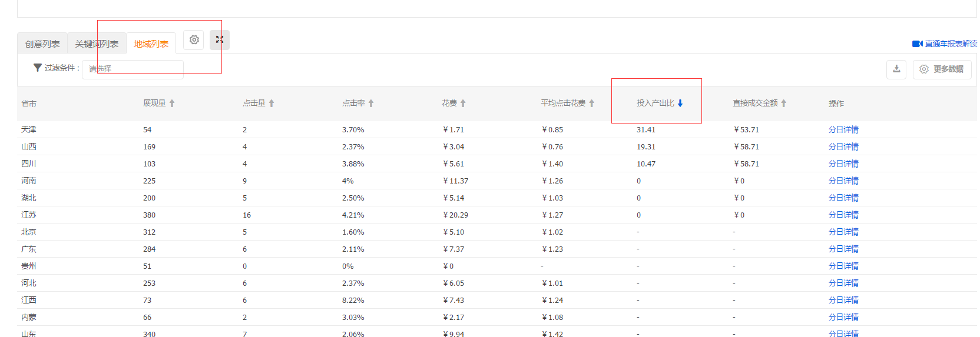Click the download report icon
Screen dimensions: 980x337
[896, 69]
